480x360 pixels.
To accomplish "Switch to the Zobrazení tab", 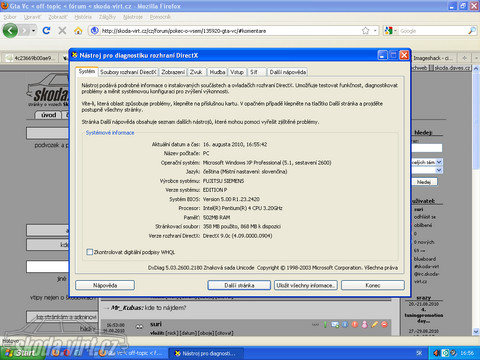I will point(173,72).
